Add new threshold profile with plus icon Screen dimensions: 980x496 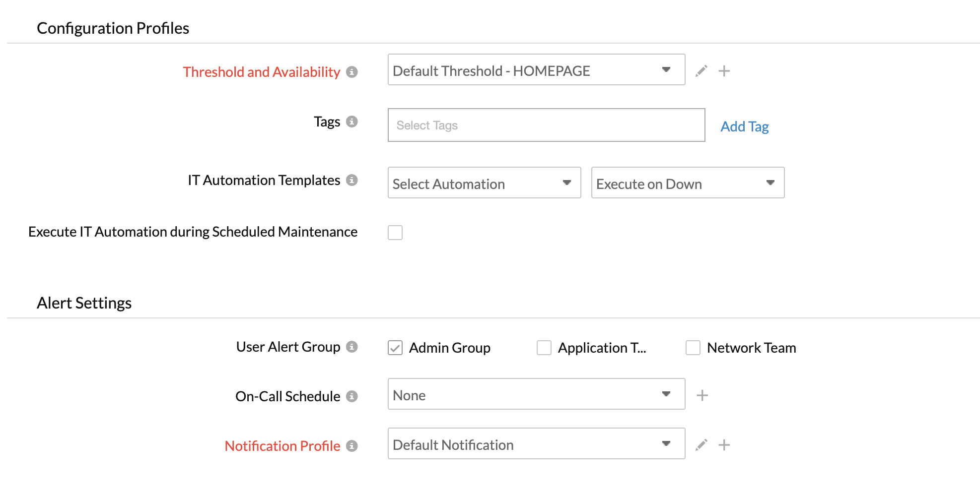click(724, 71)
